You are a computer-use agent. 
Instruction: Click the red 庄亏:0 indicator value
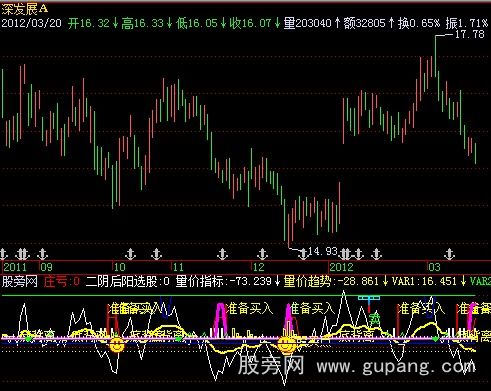(x=62, y=282)
